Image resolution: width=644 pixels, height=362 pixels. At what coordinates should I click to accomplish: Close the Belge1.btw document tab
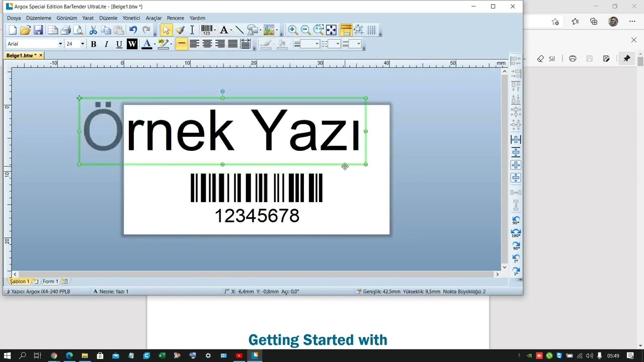[x=41, y=55]
